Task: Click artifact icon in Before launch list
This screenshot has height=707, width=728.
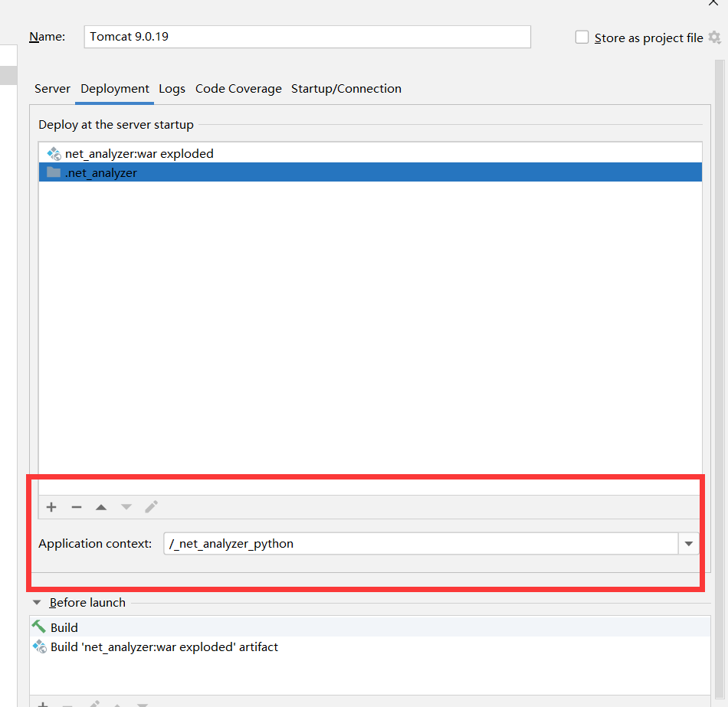Action: 39,646
